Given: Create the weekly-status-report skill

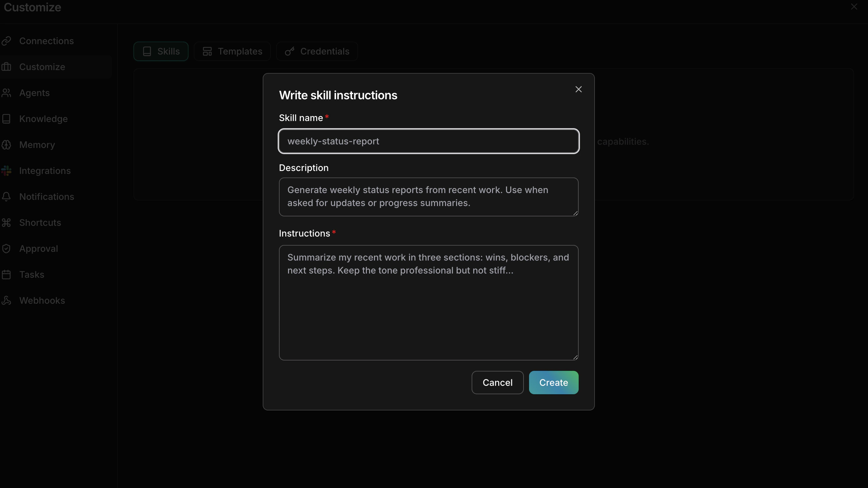Looking at the screenshot, I should pos(553,383).
